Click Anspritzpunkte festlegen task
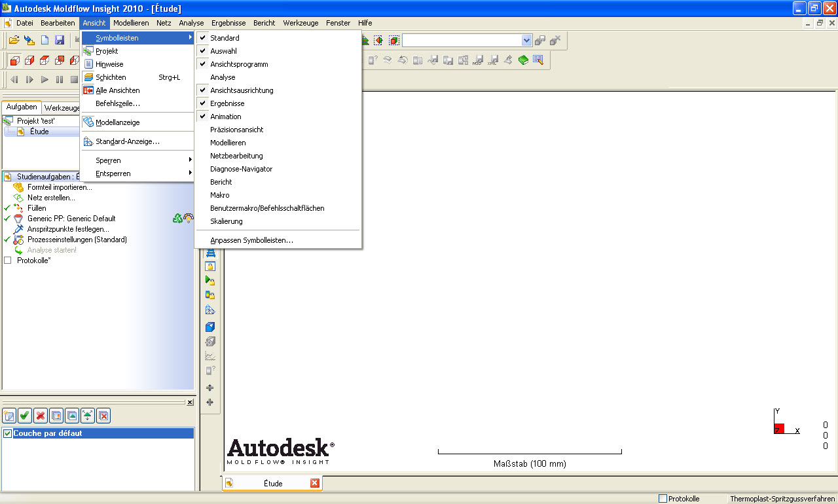 pyautogui.click(x=68, y=229)
